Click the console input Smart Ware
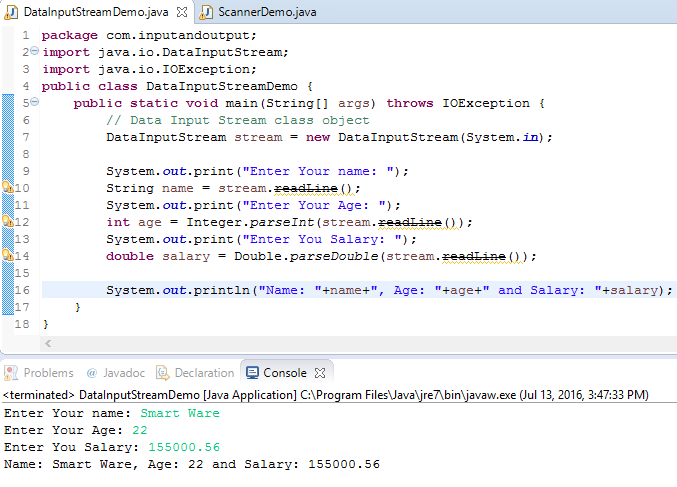Screen dimensions: 677x487 (180, 414)
